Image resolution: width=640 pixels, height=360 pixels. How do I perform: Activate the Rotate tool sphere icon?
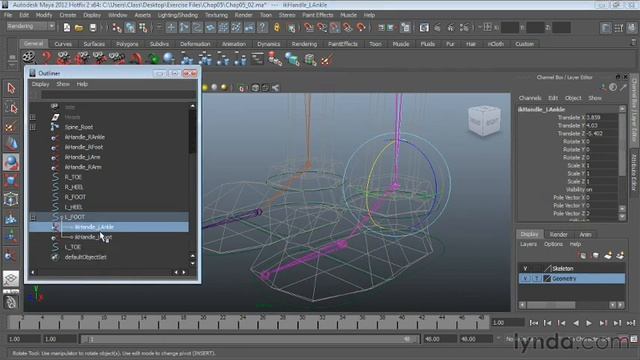pos(11,162)
